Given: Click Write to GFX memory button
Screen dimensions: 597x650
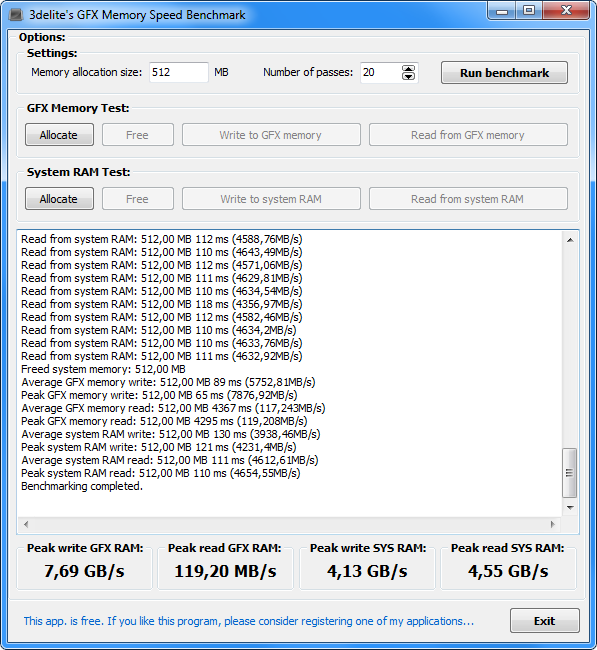Looking at the screenshot, I should tap(271, 135).
